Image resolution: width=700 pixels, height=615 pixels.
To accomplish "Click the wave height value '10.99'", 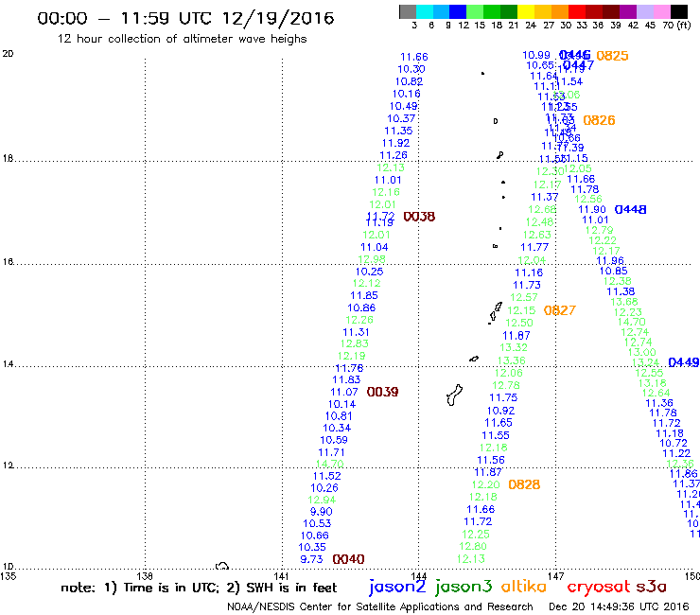I will pos(536,55).
